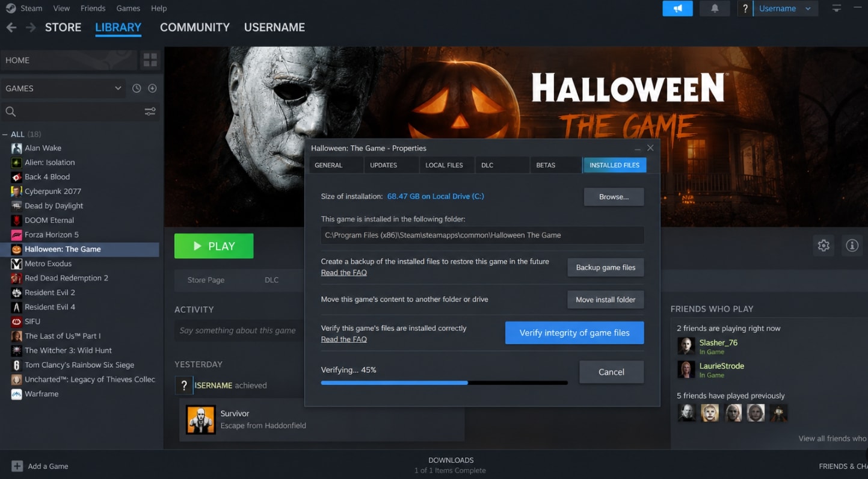Viewport: 868px width, 479px height.
Task: Click Move install folder button
Action: pos(605,300)
